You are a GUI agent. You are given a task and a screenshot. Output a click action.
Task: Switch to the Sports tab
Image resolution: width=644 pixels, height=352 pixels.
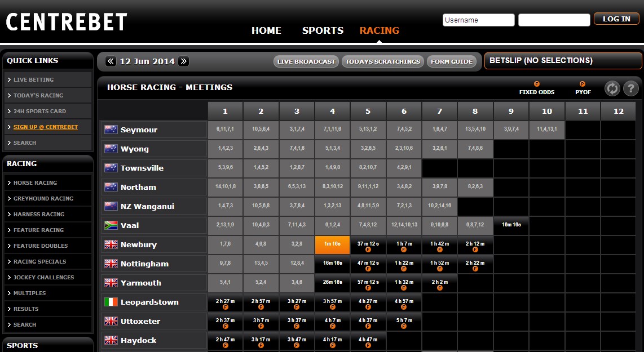[x=323, y=30]
